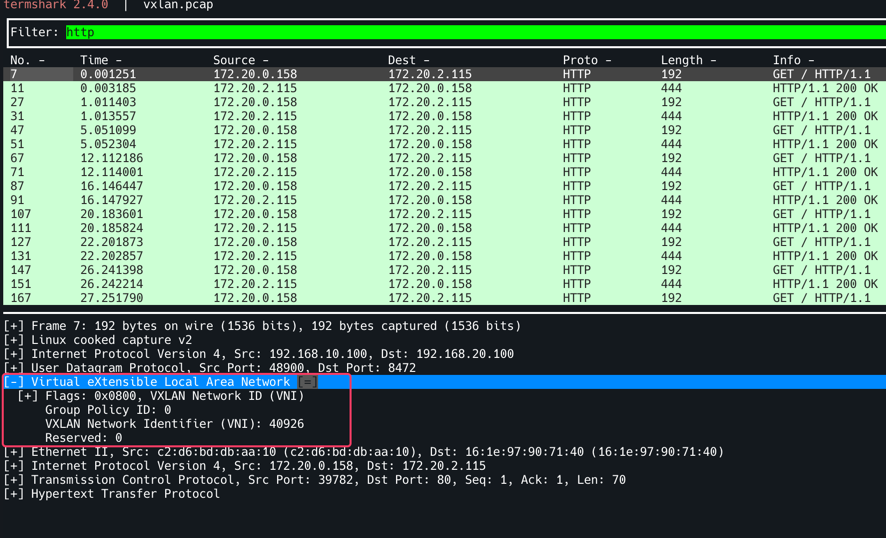This screenshot has height=538, width=886.
Task: Expand the Hypertext Transfer Protocol layer
Action: 14,494
